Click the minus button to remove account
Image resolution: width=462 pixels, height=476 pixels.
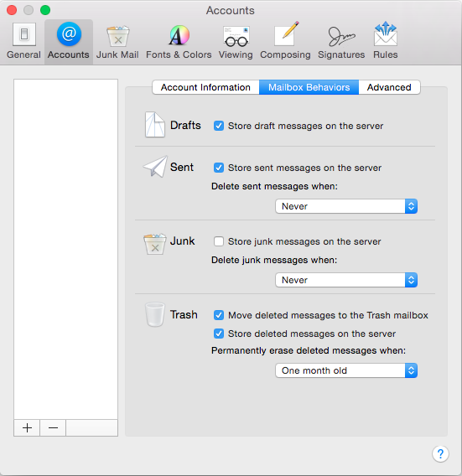(53, 428)
